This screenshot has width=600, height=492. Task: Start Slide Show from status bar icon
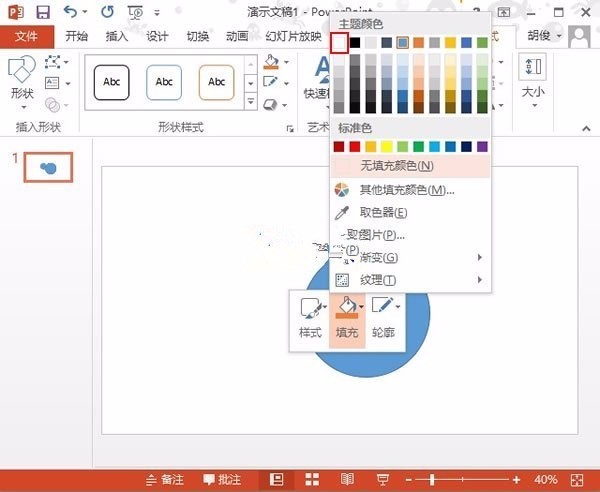click(x=382, y=479)
